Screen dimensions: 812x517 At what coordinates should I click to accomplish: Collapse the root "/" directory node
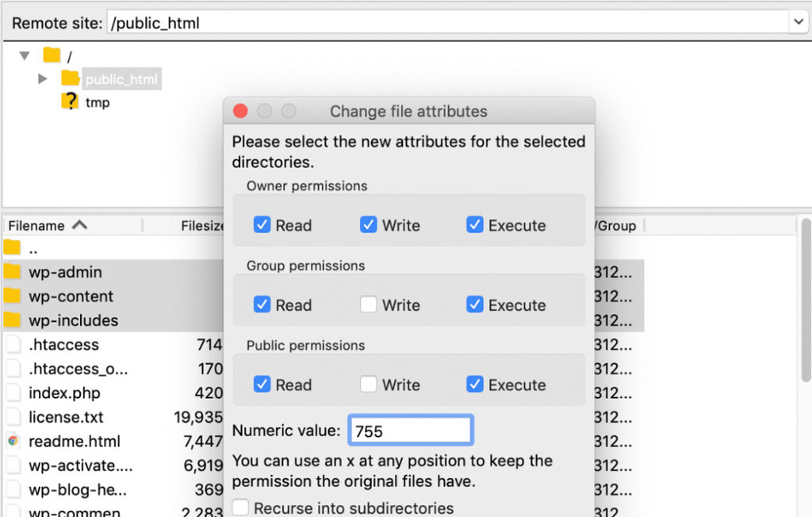24,56
